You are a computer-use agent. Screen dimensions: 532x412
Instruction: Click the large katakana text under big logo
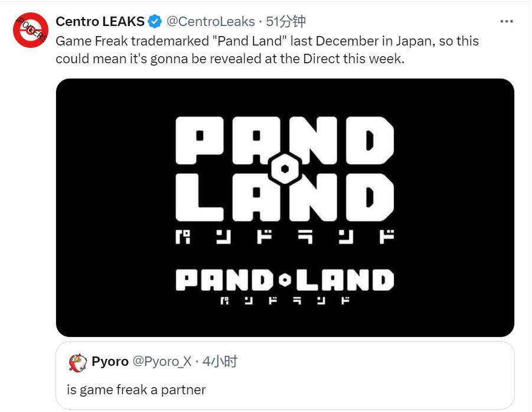pos(285,238)
